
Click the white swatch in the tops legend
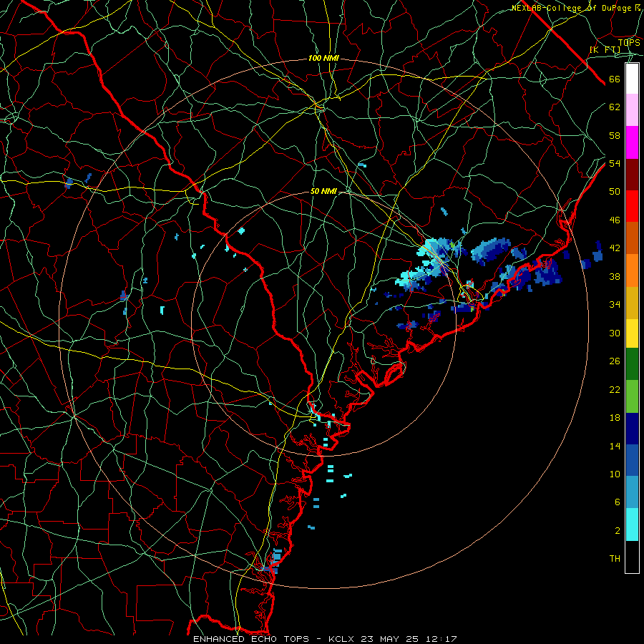[x=632, y=79]
